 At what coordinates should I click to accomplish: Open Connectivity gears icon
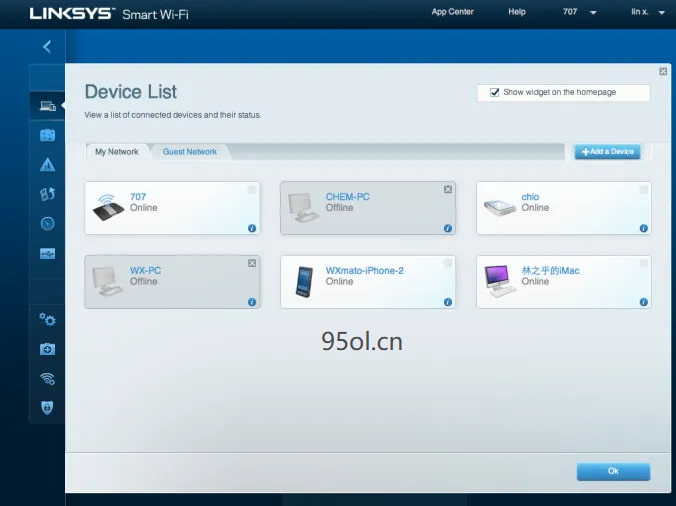click(47, 319)
